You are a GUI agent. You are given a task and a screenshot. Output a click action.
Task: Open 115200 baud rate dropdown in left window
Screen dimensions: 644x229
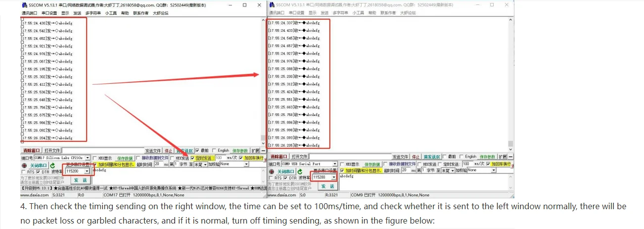[x=88, y=171]
